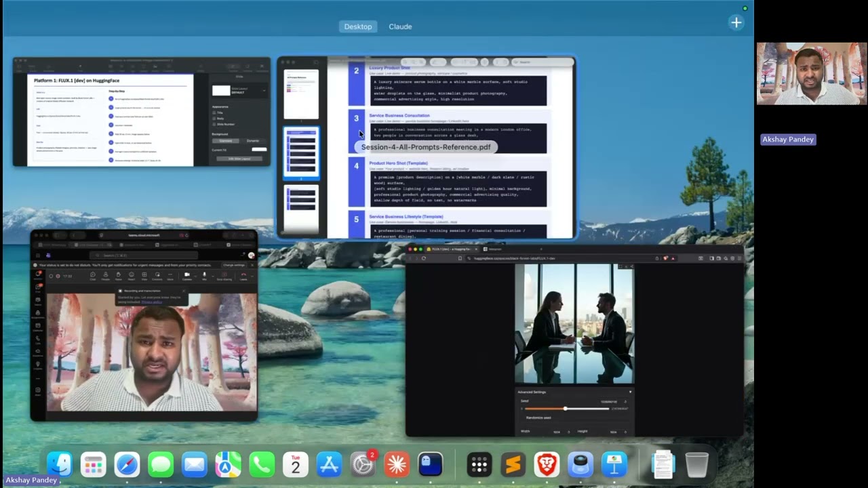Open Calendar showing Tue 2

pyautogui.click(x=295, y=464)
